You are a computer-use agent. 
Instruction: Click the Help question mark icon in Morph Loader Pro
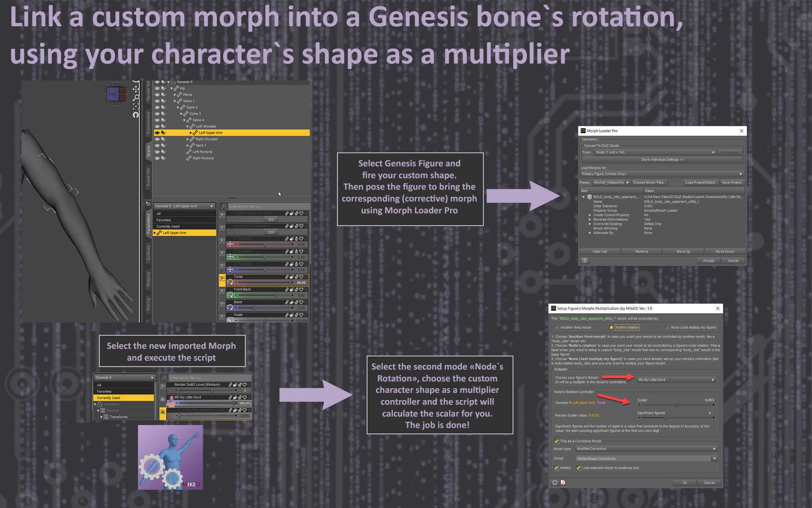pyautogui.click(x=584, y=260)
